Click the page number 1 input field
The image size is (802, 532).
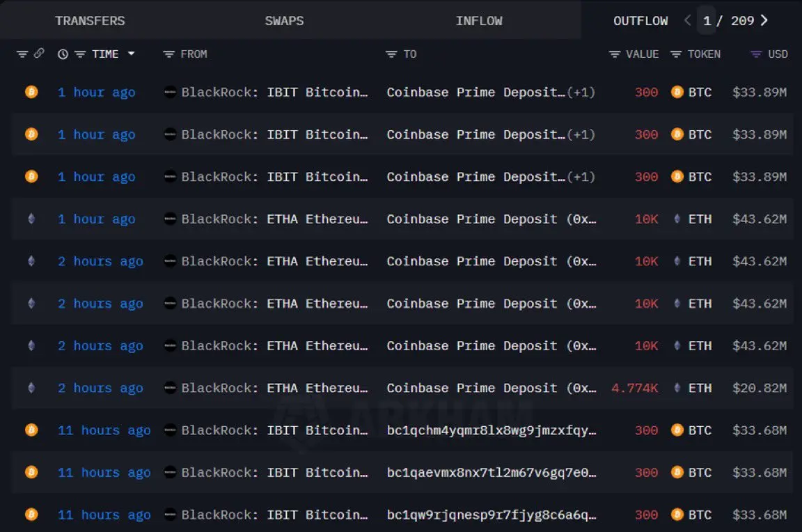click(707, 20)
